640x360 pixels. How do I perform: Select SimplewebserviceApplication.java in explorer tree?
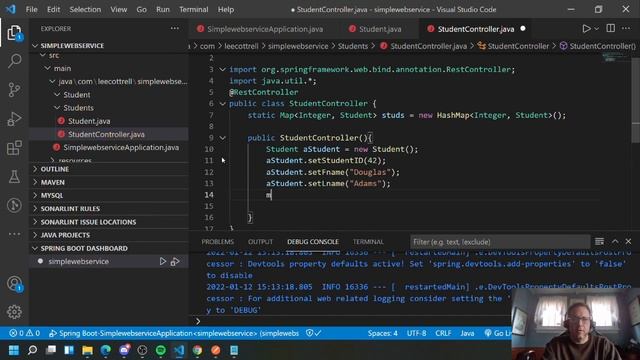click(x=109, y=147)
